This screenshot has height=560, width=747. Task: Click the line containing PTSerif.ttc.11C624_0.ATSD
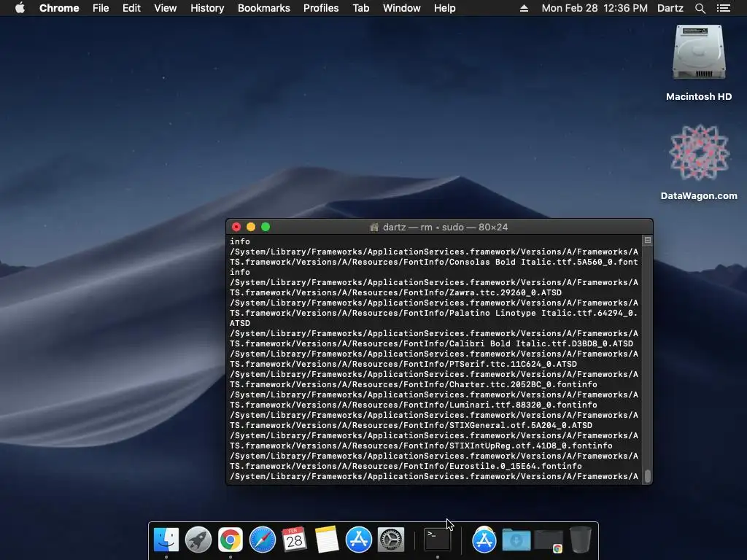[x=403, y=364]
